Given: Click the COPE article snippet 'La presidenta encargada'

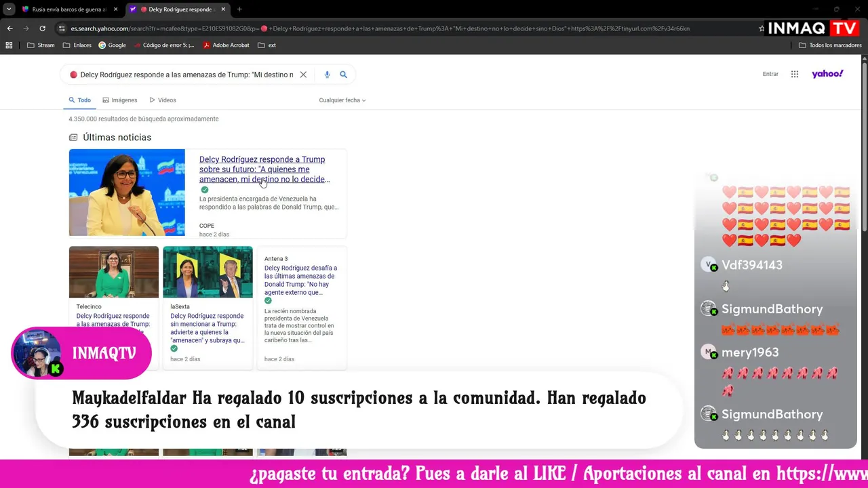Looking at the screenshot, I should [x=269, y=203].
